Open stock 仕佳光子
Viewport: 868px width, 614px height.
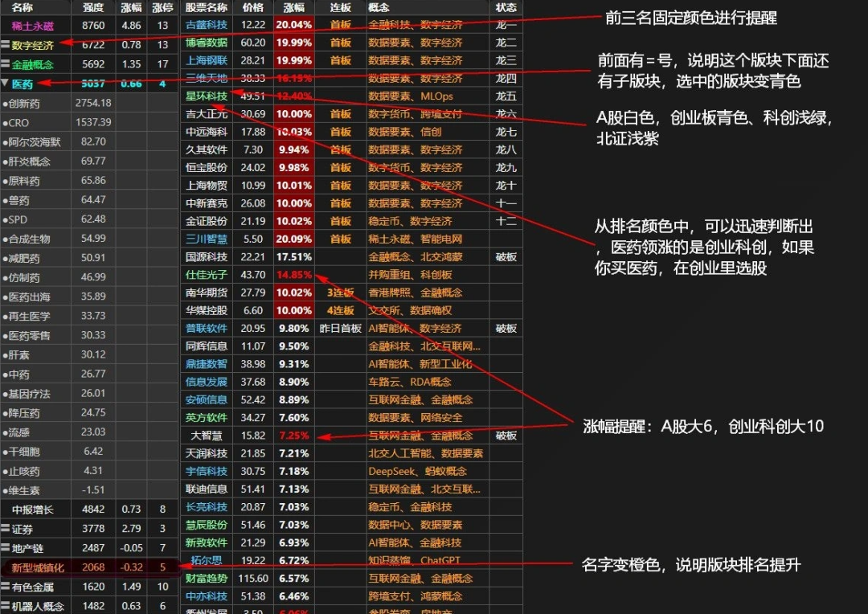pyautogui.click(x=207, y=275)
